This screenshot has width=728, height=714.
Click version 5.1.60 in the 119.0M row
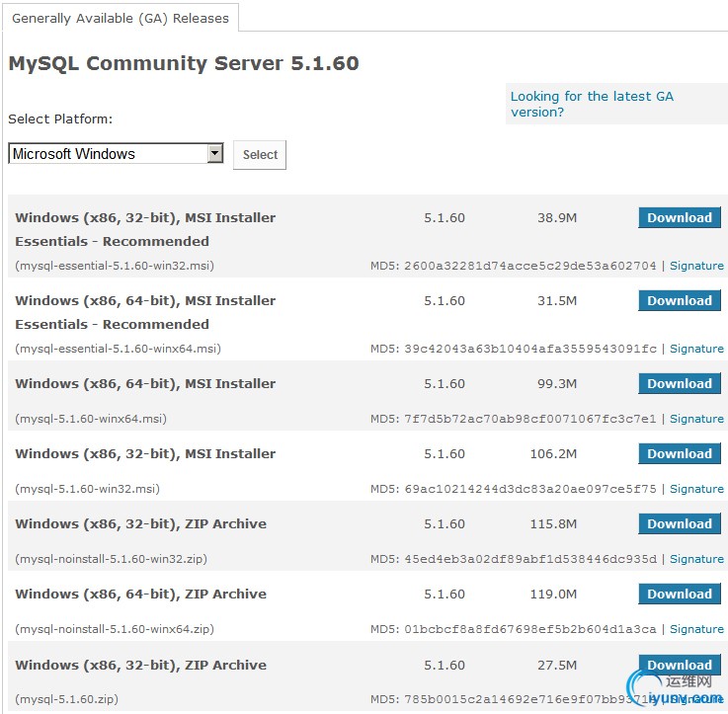point(445,595)
